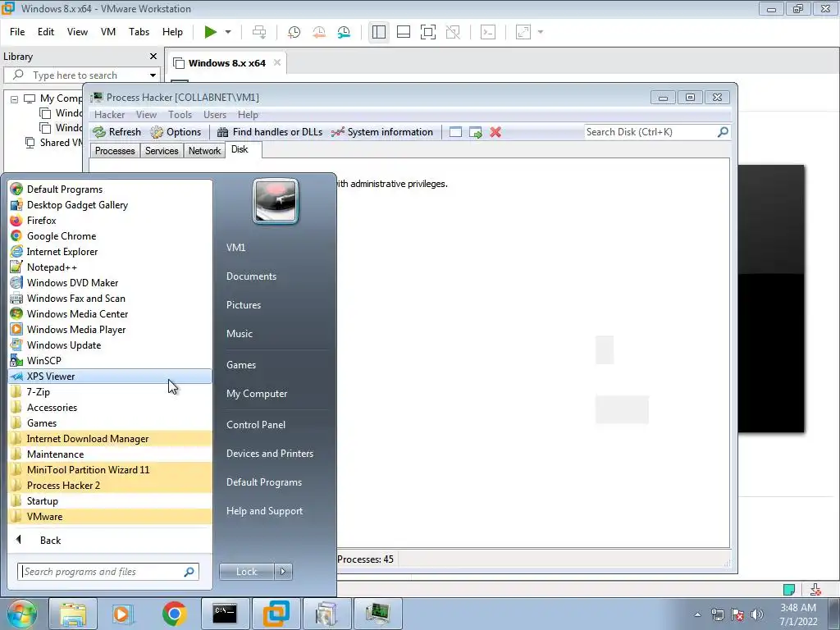Open stretch guest dropdown arrow in VMware toolbar
This screenshot has width=840, height=630.
pyautogui.click(x=541, y=32)
